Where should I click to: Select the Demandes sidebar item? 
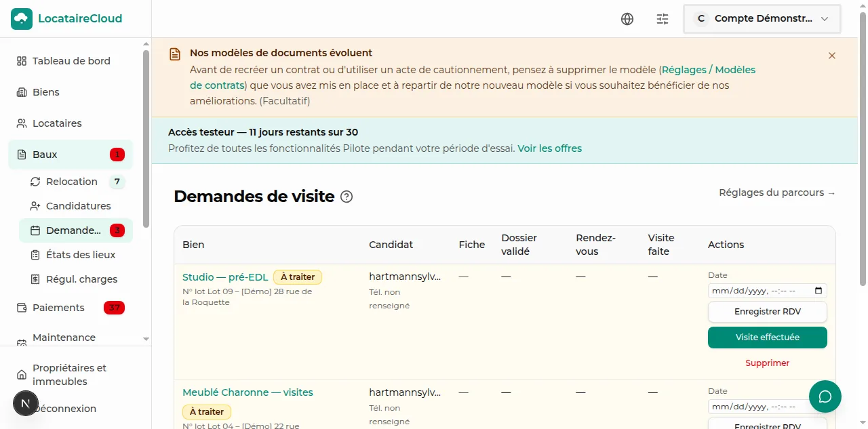(76, 230)
